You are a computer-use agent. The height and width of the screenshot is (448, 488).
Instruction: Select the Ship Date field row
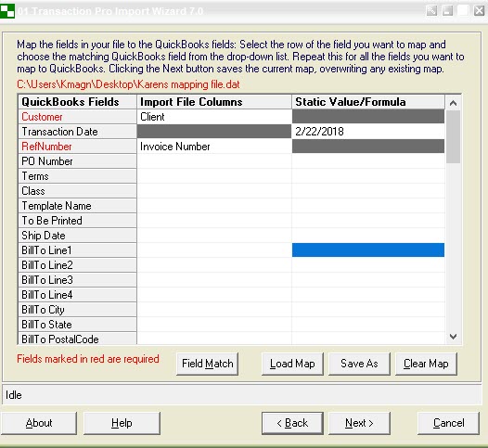[x=78, y=236]
